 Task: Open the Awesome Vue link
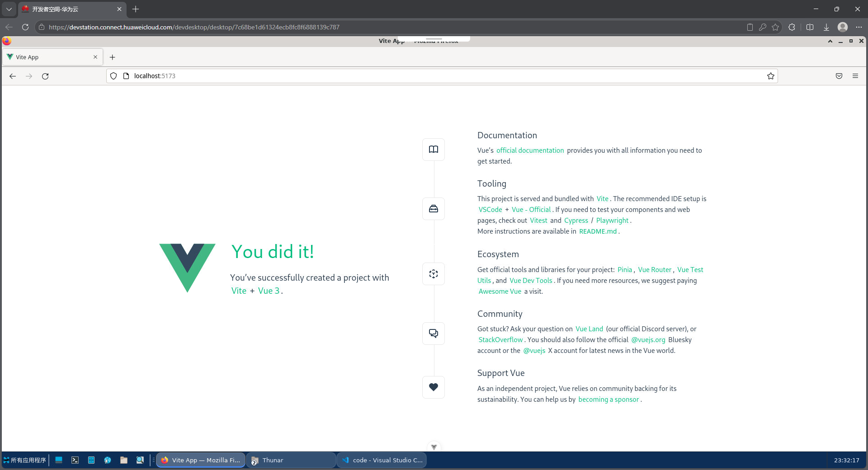click(500, 291)
